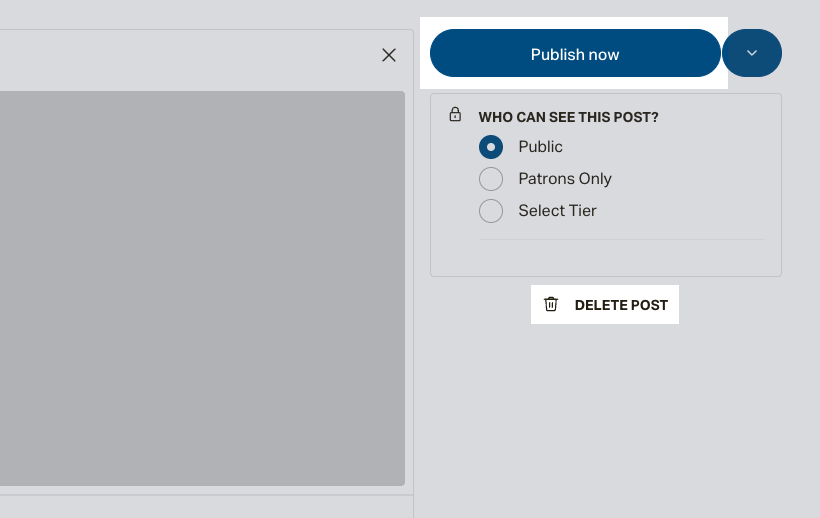This screenshot has height=518, width=820.
Task: Close the post editor with the X
Action: (389, 55)
